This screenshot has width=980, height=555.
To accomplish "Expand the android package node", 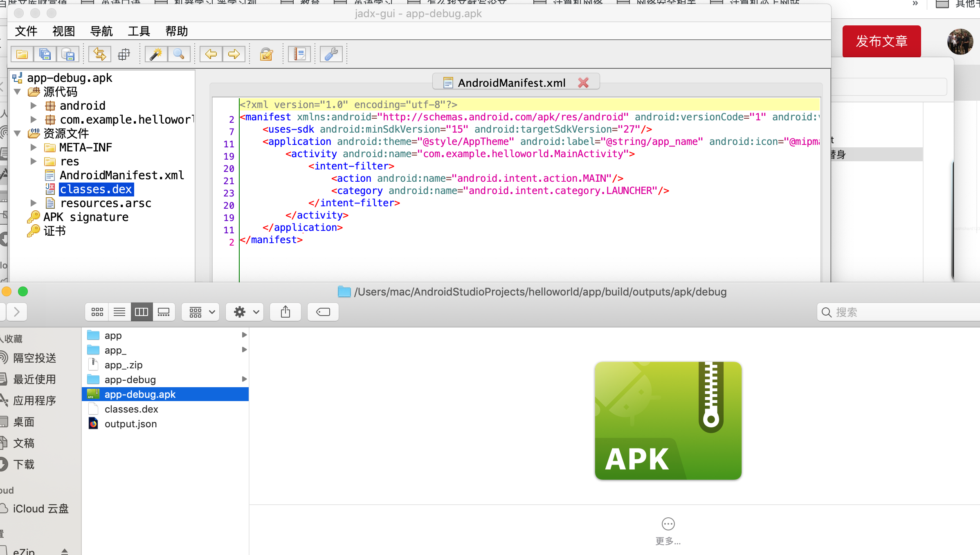I will click(34, 106).
